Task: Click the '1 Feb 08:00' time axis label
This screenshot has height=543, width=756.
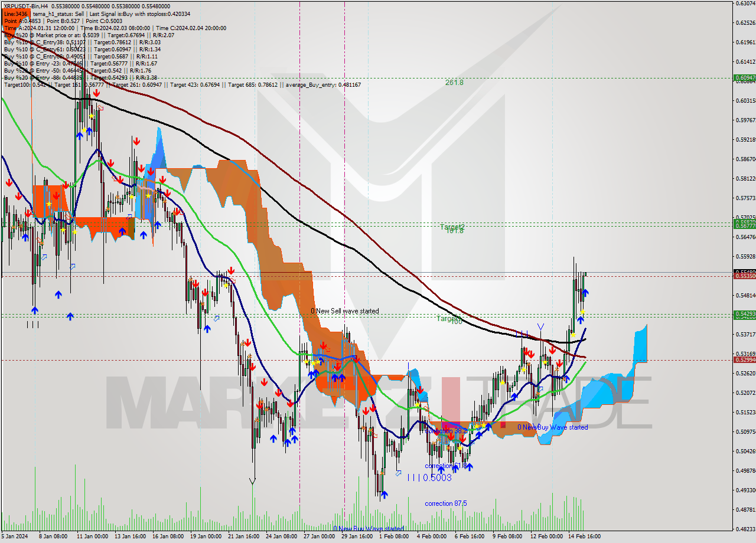Action: (x=393, y=537)
